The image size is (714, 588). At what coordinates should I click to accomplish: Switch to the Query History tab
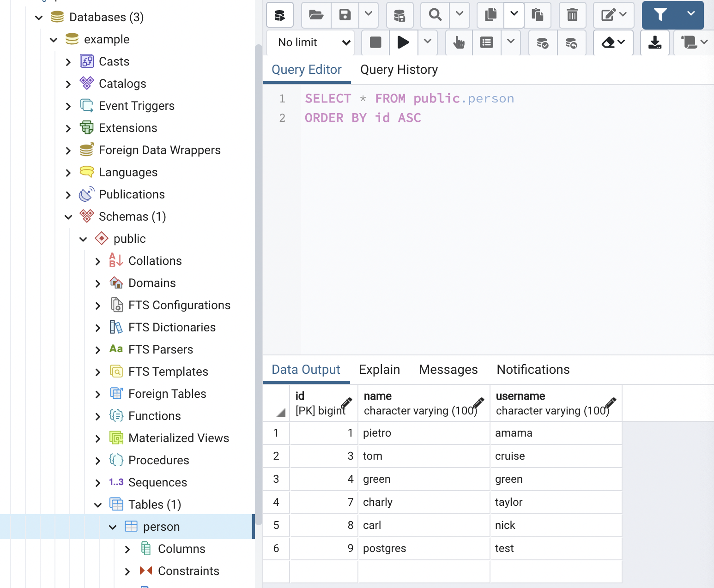399,69
